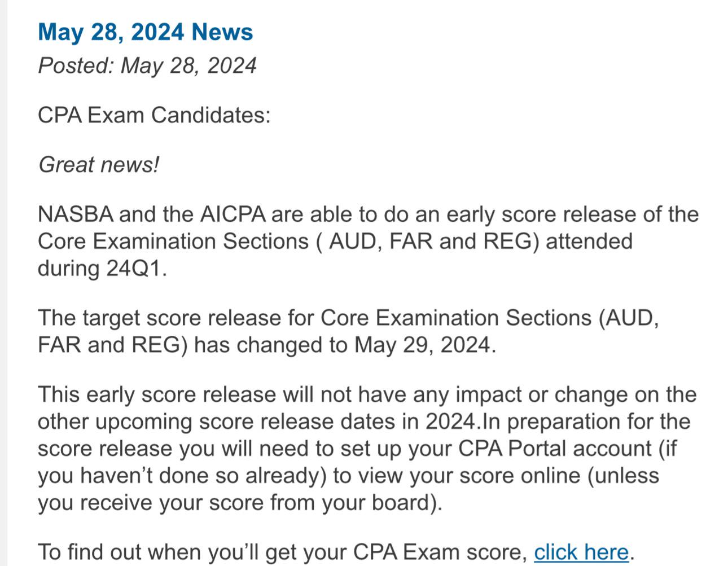Click the "during 24Q1." text line

[103, 268]
